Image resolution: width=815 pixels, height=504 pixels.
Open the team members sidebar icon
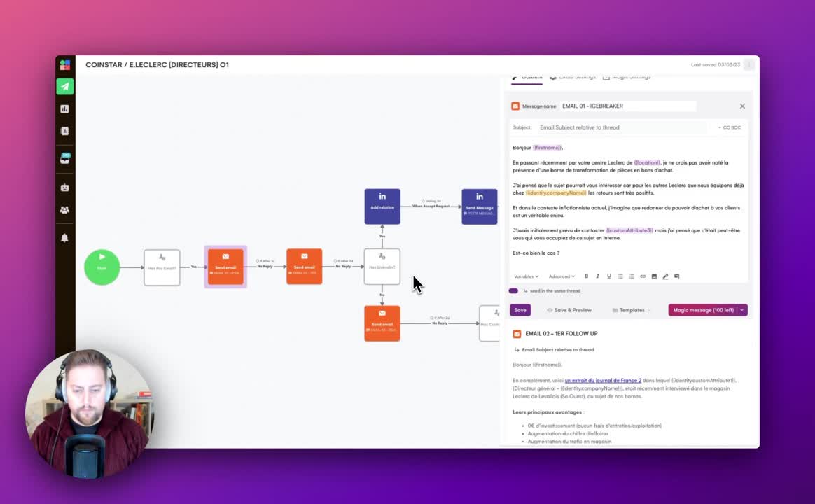pos(65,210)
